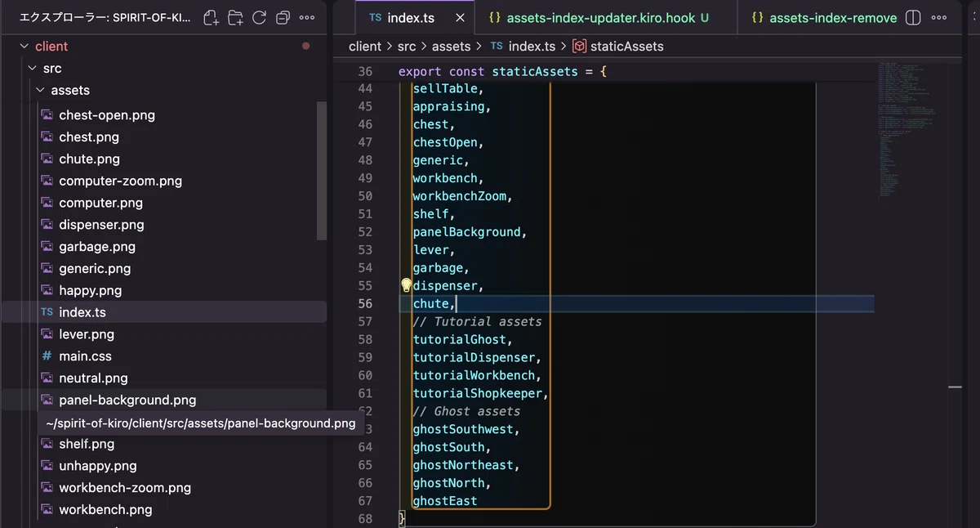Select computer.png in explorer
This screenshot has height=528, width=980.
point(100,203)
